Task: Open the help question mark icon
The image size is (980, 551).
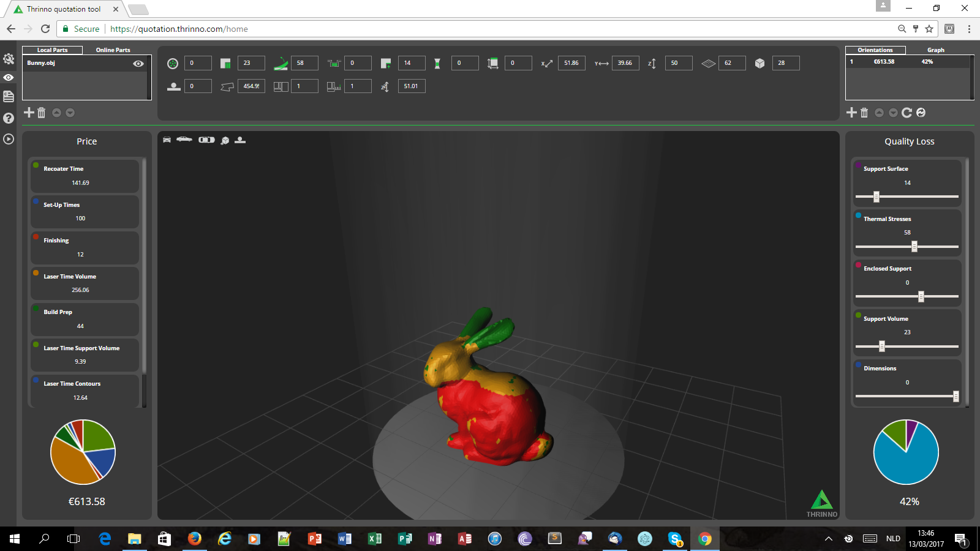Action: (x=9, y=118)
